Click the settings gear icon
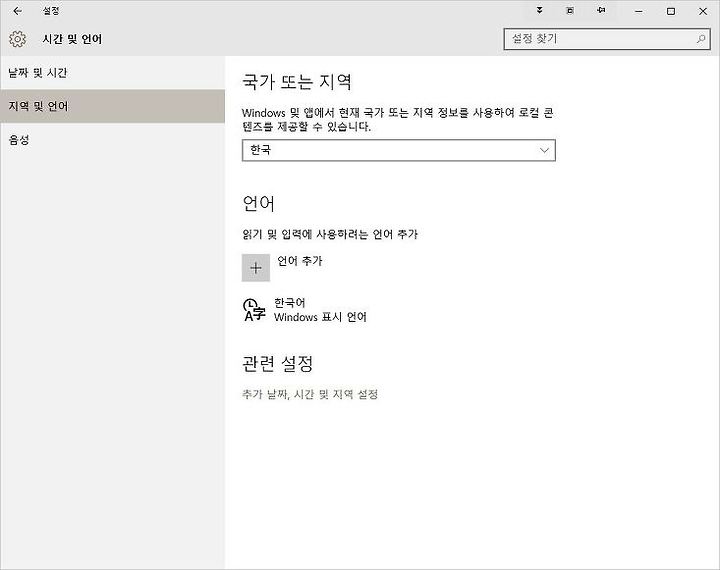 tap(18, 39)
